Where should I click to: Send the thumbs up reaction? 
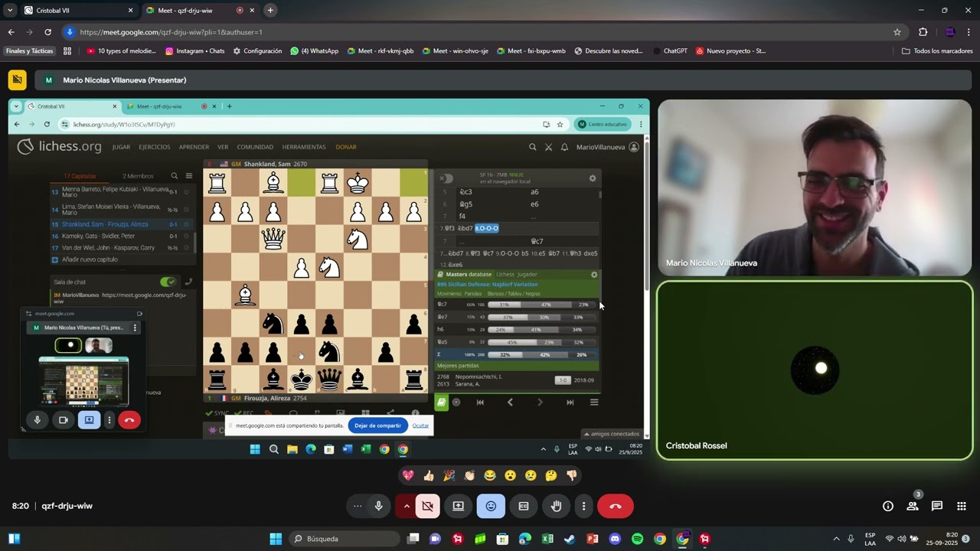point(429,475)
